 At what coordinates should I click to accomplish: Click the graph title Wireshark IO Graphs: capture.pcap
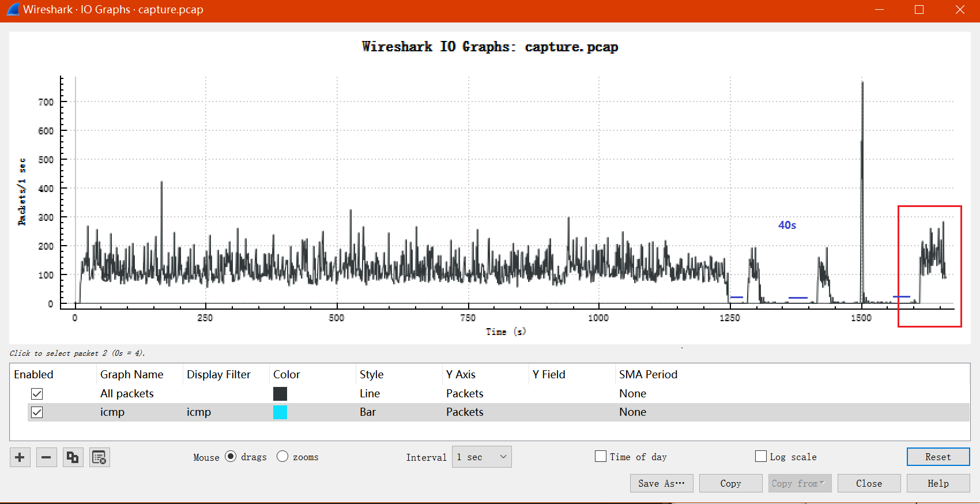490,47
